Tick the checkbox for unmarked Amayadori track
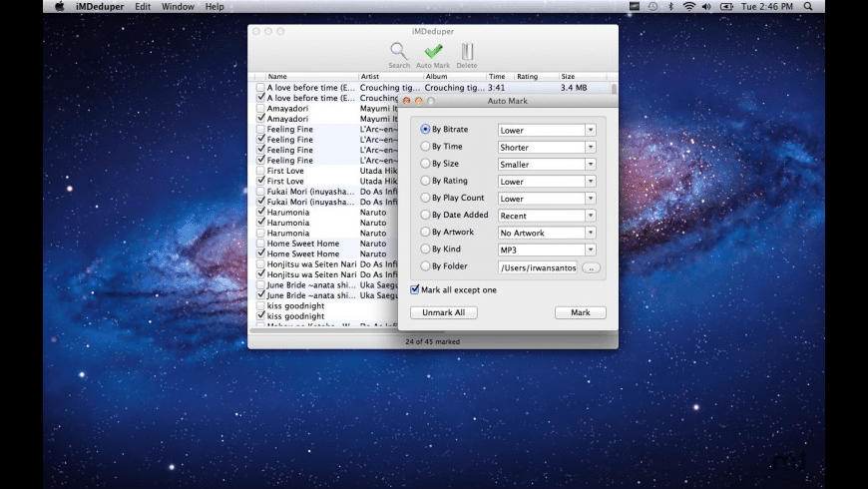This screenshot has height=489, width=868. (x=261, y=108)
